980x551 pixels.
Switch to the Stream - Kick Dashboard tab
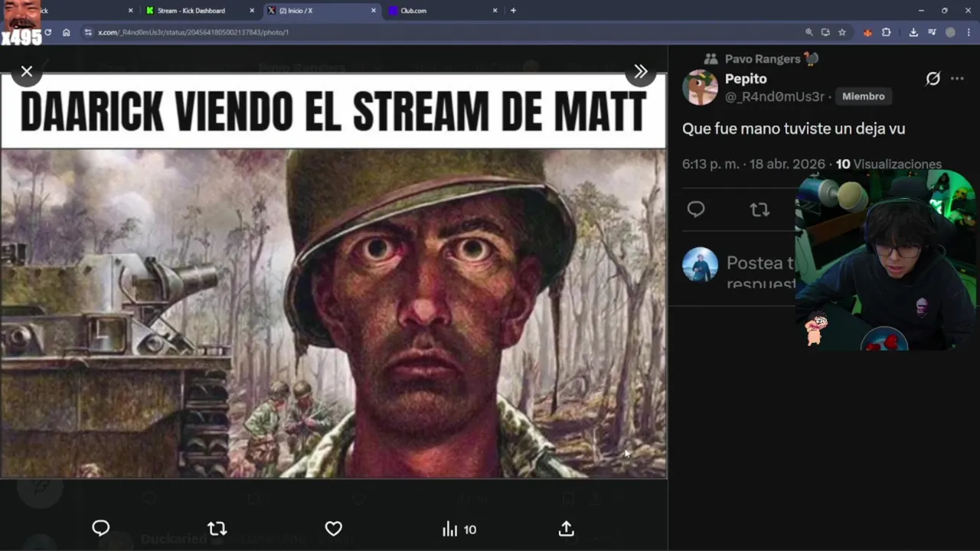(x=191, y=11)
